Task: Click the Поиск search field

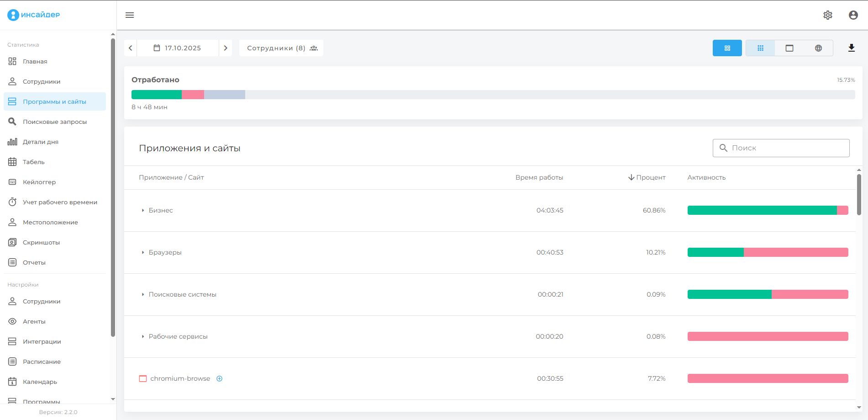Action: (781, 148)
